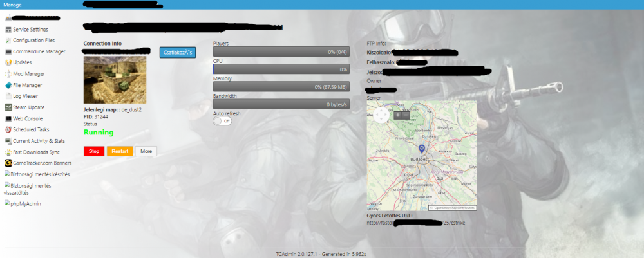Open Service Settings page
Screen dimensions: 644x258
click(30, 30)
